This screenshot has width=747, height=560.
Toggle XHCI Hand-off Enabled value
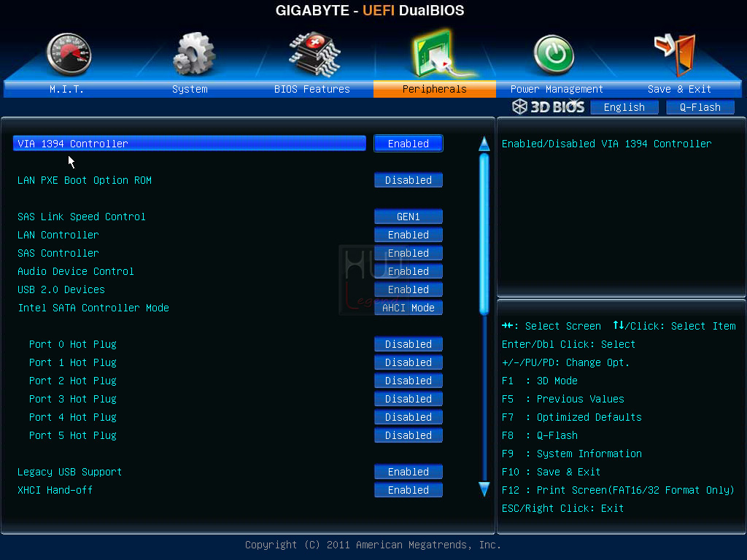[x=409, y=490]
